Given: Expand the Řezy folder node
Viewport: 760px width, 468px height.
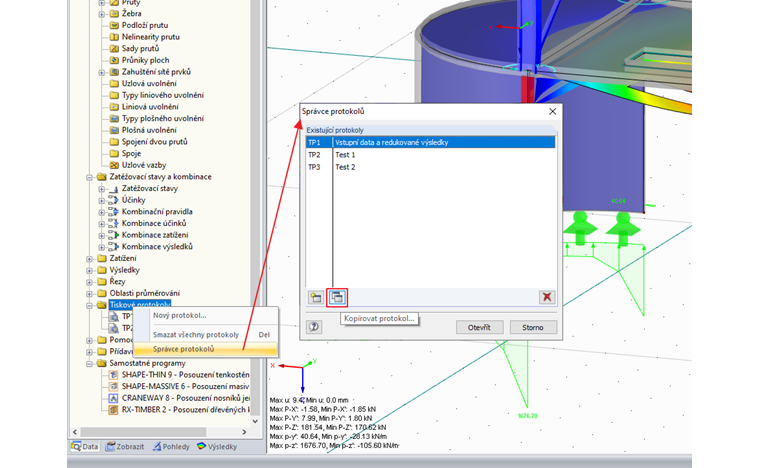Looking at the screenshot, I should (90, 282).
